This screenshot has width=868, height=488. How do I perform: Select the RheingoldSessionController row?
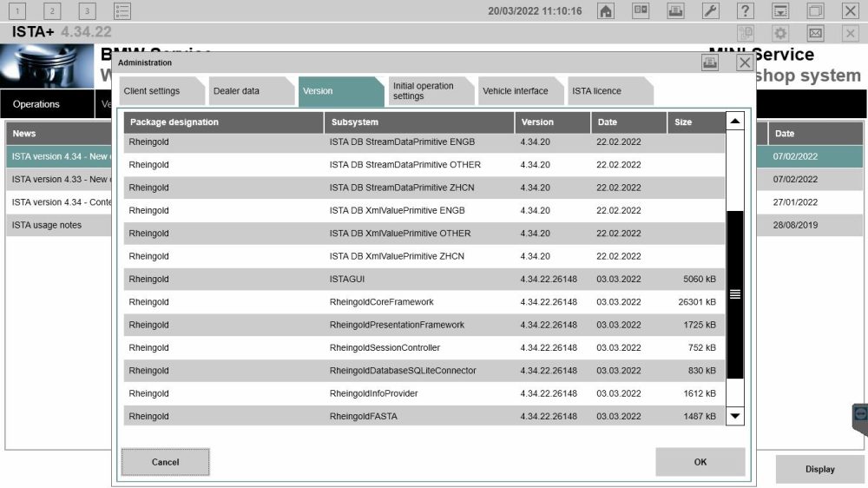pyautogui.click(x=424, y=348)
